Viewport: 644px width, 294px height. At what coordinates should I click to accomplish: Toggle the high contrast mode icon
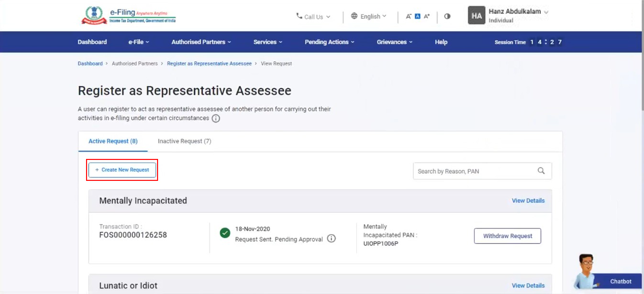[x=447, y=16]
